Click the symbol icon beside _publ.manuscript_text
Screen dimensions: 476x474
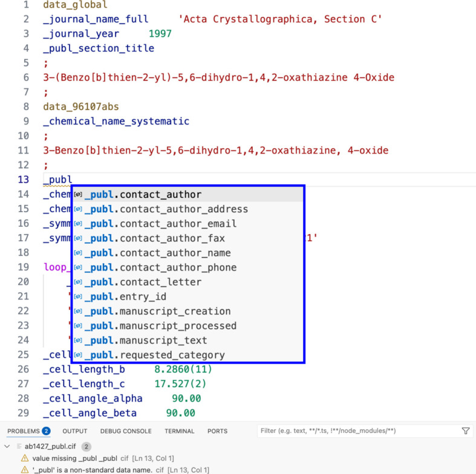coord(78,340)
